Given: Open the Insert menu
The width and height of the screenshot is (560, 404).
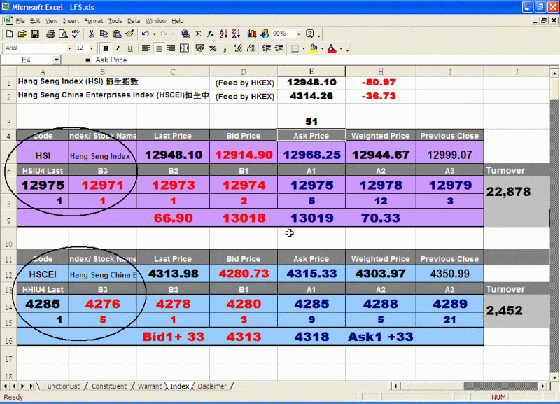Looking at the screenshot, I should coord(70,21).
